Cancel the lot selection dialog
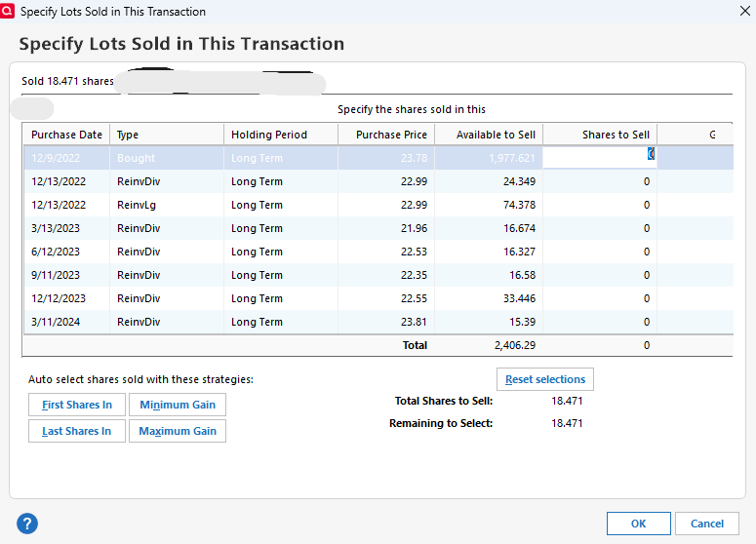756x544 pixels. coord(706,524)
